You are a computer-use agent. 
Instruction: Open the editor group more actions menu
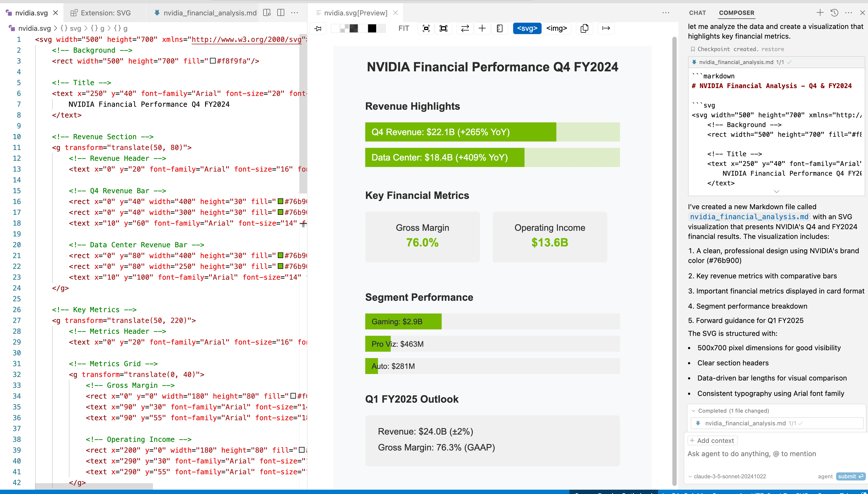(x=295, y=13)
